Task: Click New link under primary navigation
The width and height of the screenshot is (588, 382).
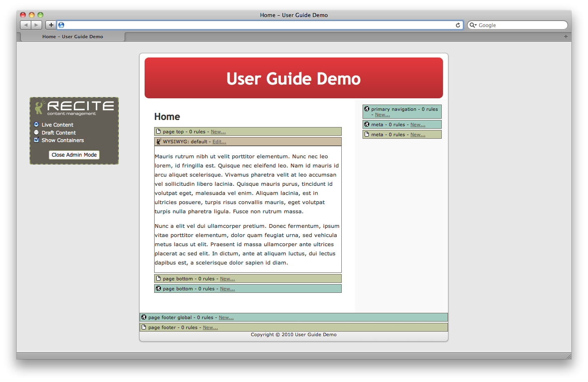Action: coord(383,115)
